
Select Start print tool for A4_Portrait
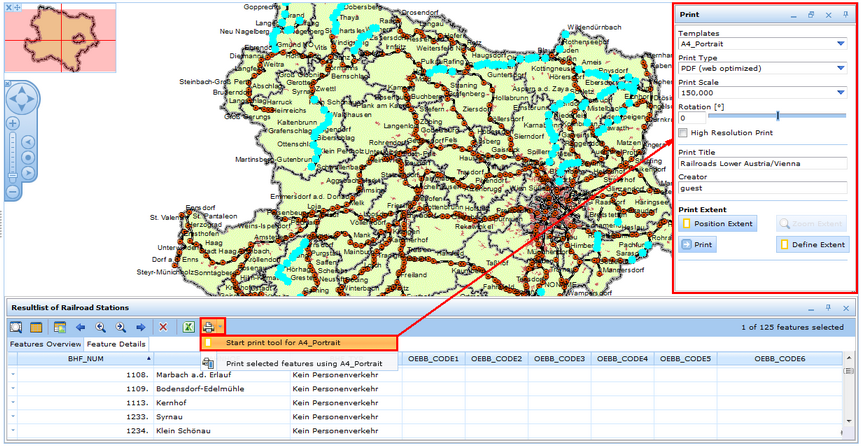coord(290,343)
